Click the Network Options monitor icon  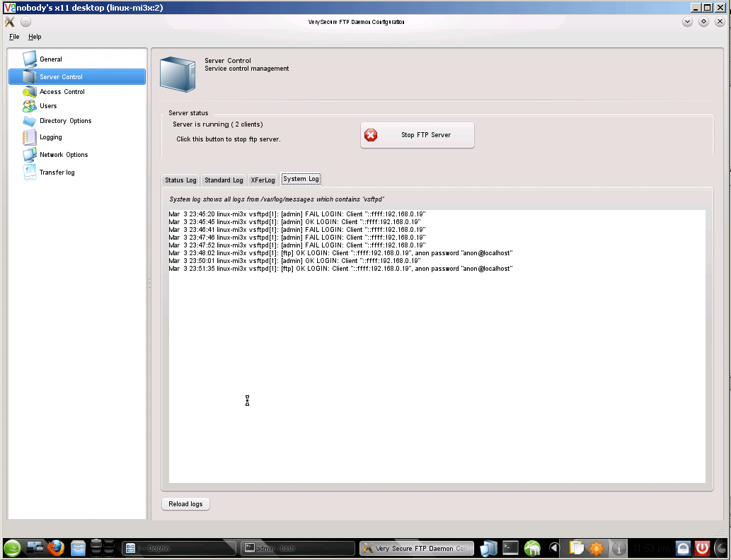30,155
